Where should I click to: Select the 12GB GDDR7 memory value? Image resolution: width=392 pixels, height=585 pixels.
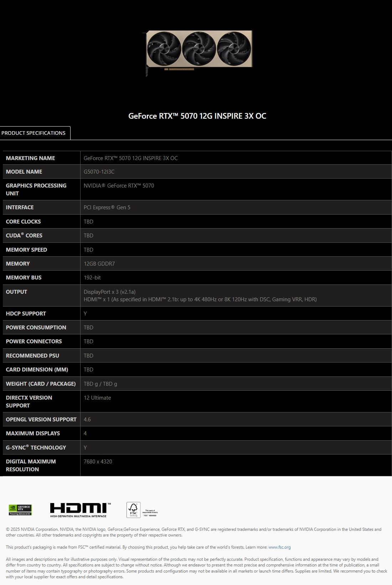(x=99, y=264)
